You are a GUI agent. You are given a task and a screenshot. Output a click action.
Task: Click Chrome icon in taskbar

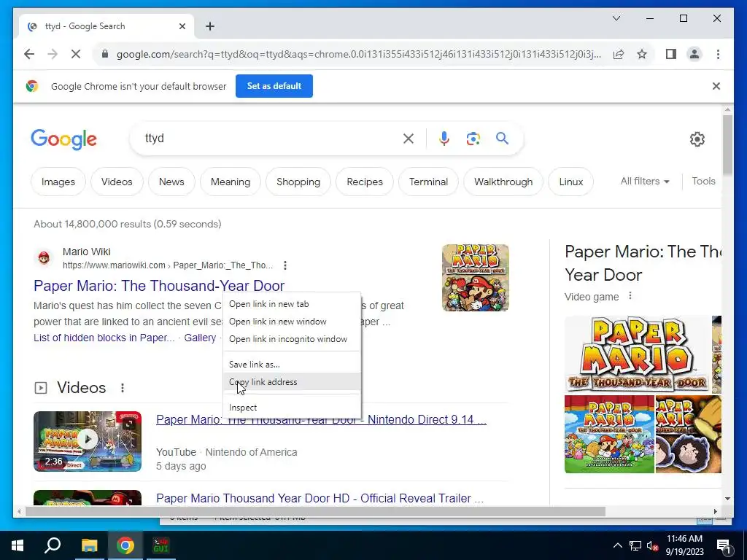(125, 545)
